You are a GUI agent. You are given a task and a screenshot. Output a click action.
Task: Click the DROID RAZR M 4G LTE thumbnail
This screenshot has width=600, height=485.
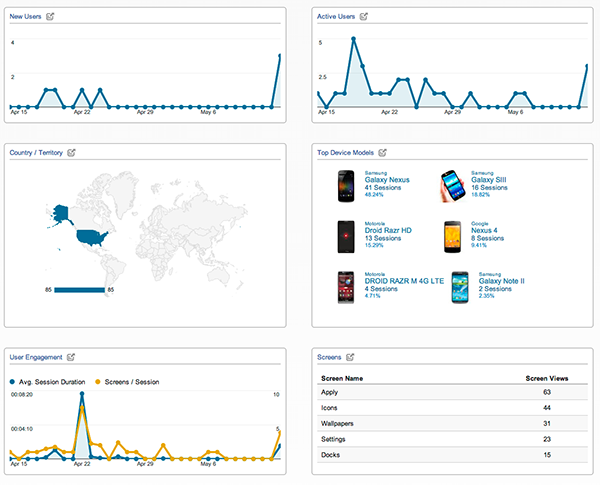346,287
